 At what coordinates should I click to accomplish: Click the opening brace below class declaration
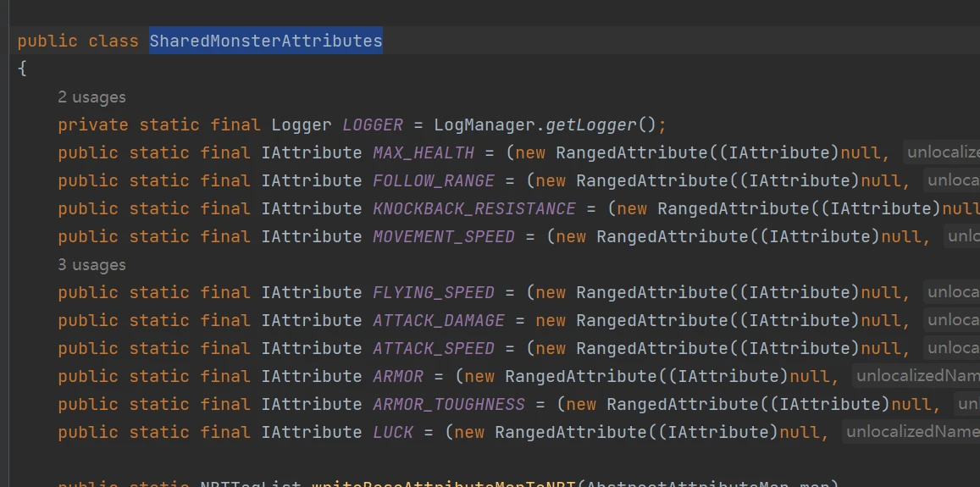click(x=23, y=69)
